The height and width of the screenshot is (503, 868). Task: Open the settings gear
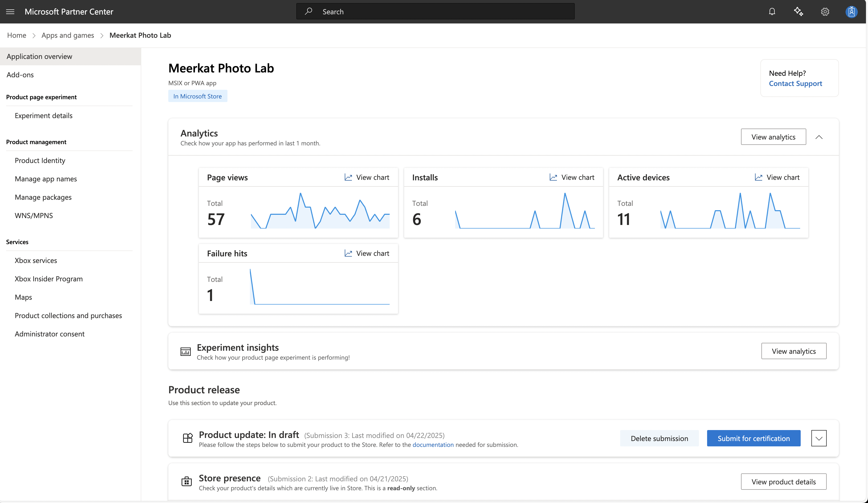pos(825,12)
